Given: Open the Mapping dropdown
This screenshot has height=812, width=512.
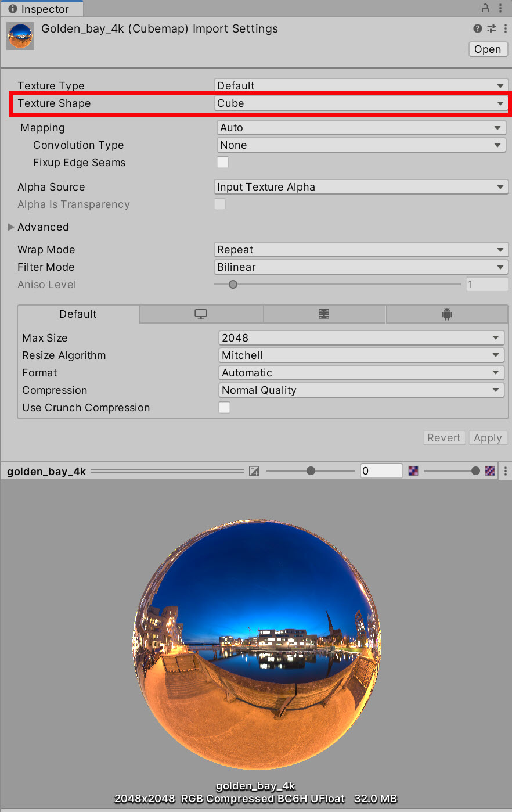Looking at the screenshot, I should pos(361,128).
